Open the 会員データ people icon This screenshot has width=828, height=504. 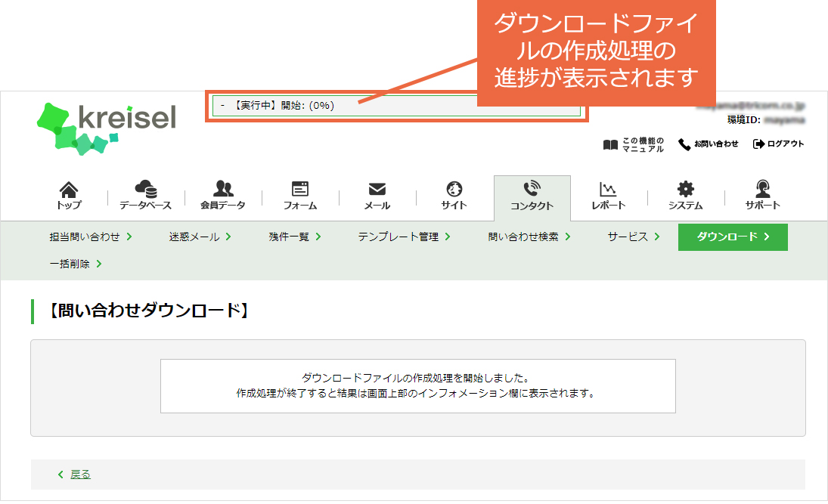(x=223, y=188)
